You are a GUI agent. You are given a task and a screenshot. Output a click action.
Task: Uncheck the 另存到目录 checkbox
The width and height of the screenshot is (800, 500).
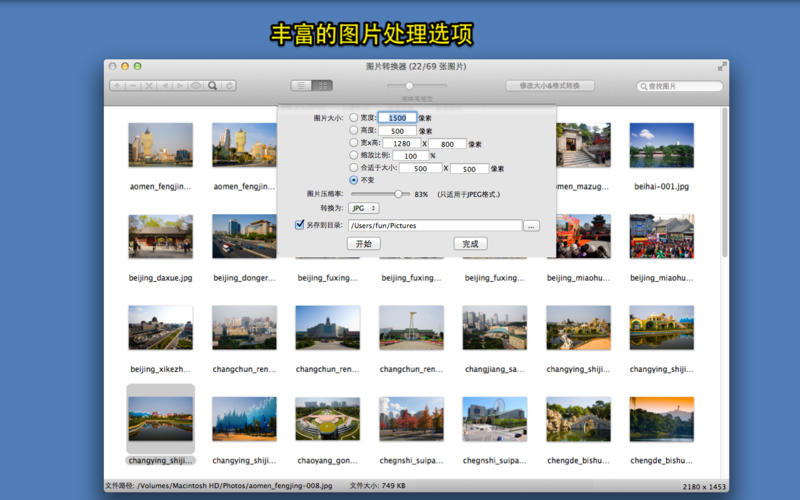(300, 225)
